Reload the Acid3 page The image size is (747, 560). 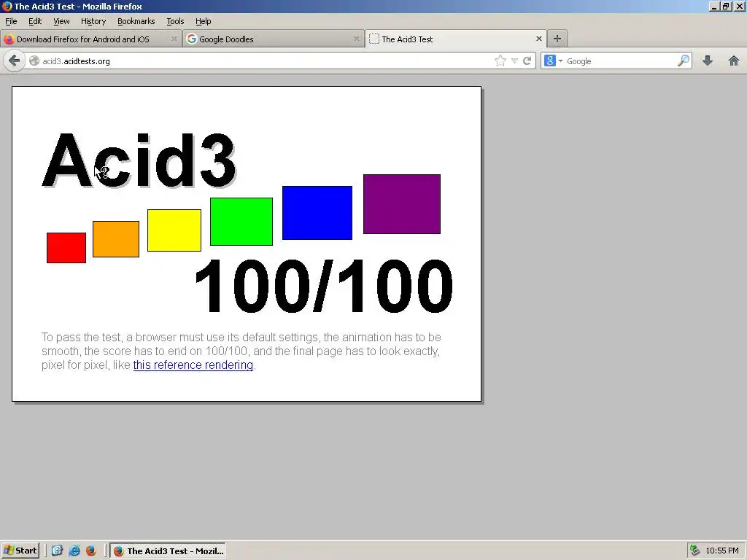click(x=527, y=61)
